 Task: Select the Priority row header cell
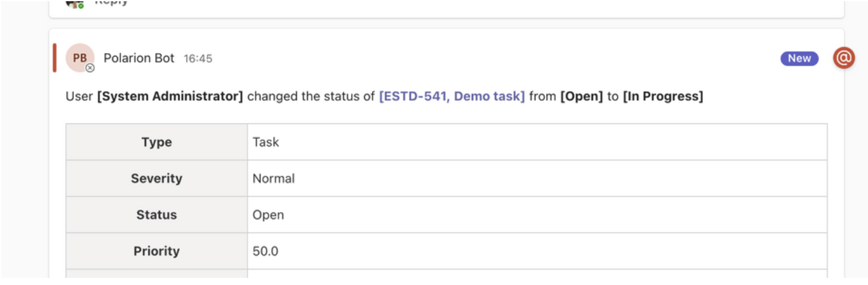pos(157,251)
